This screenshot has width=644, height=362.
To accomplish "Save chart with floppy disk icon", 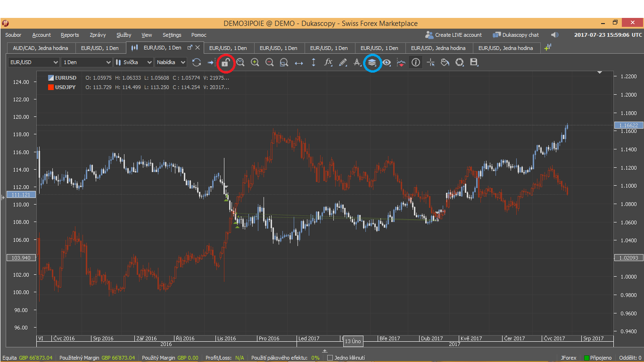I will (x=474, y=62).
